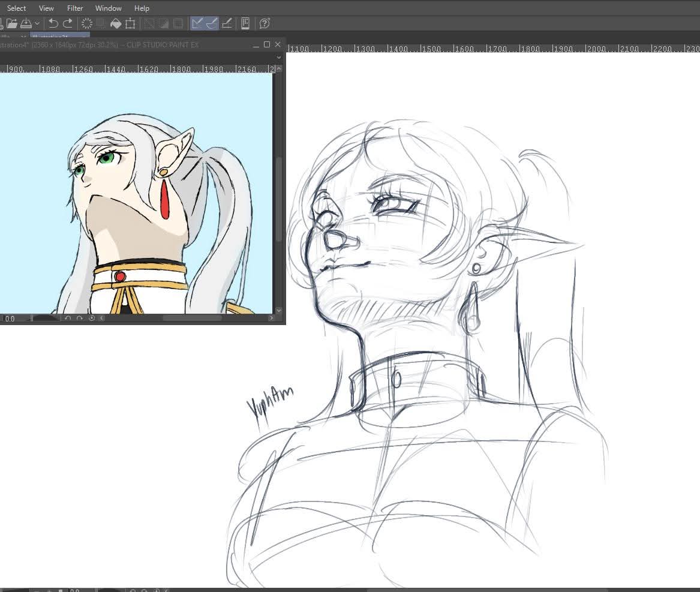Toggle Snap to Grid
The height and width of the screenshot is (592, 700).
[x=227, y=23]
